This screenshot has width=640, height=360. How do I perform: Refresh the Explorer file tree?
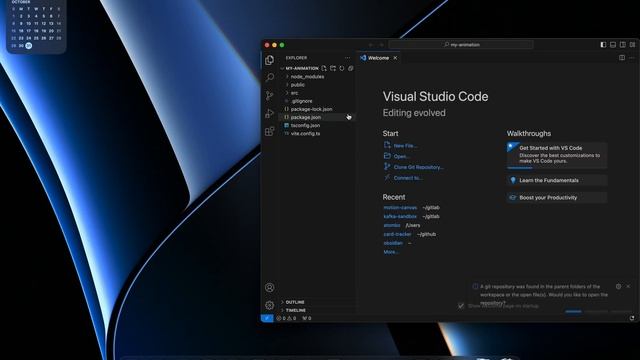pyautogui.click(x=342, y=69)
